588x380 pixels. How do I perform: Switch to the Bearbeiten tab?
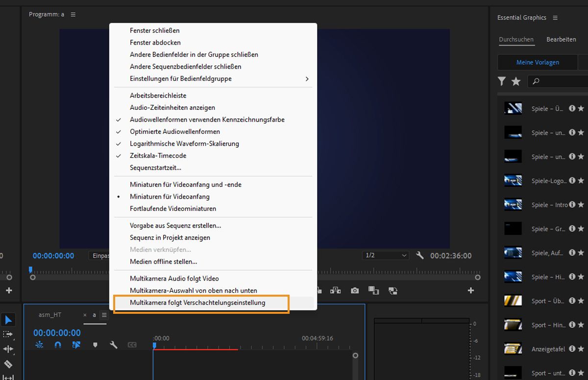(561, 39)
